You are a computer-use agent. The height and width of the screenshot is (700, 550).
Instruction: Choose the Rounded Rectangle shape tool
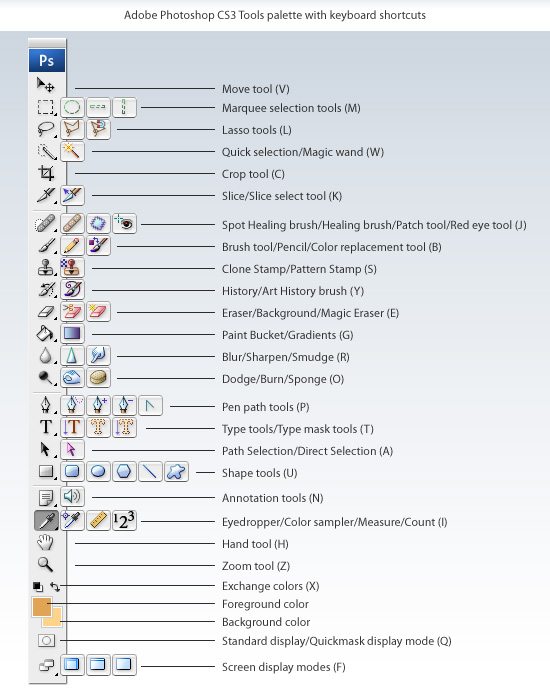coord(72,471)
